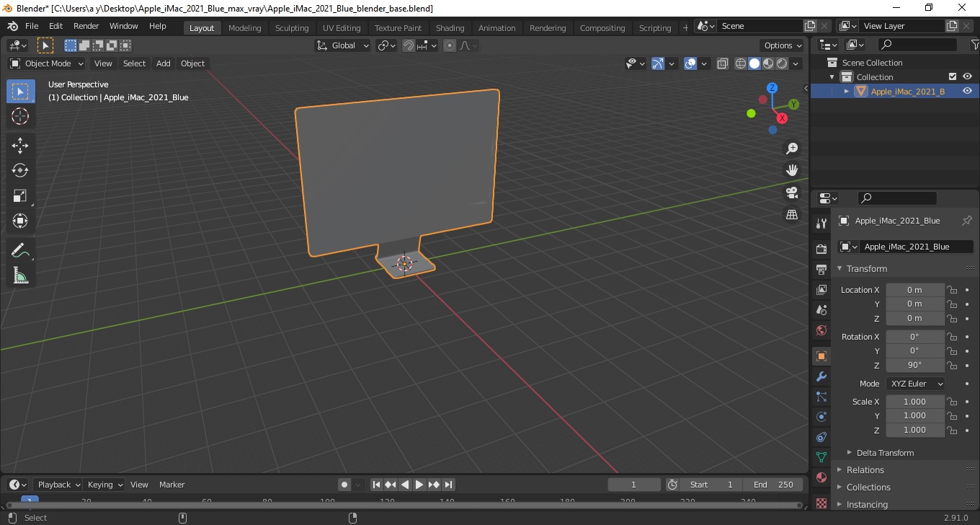Toggle proportional editing button
This screenshot has width=980, height=525.
pos(450,45)
